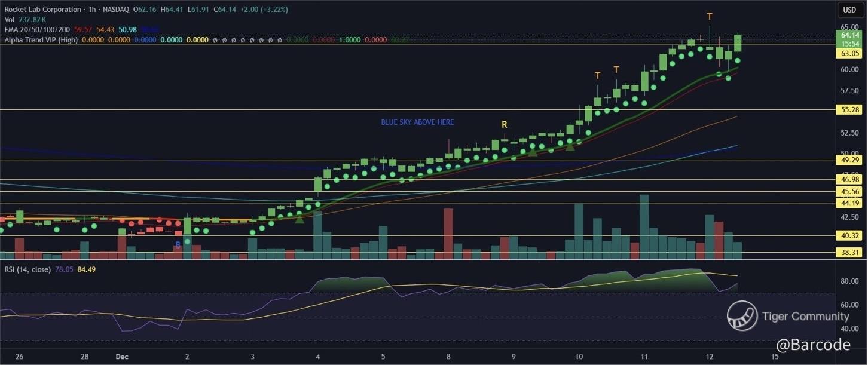This screenshot has height=365, width=868.
Task: Select the EMA 20/50/100/200 indicator legend
Action: click(x=36, y=30)
